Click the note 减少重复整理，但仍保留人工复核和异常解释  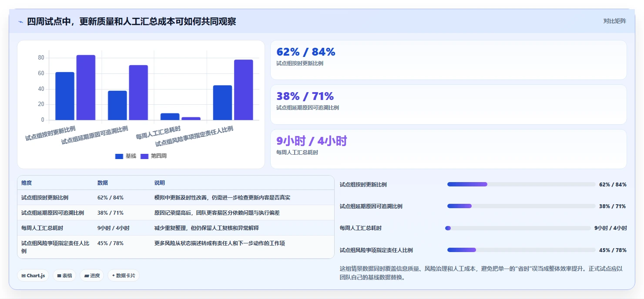[x=207, y=228]
